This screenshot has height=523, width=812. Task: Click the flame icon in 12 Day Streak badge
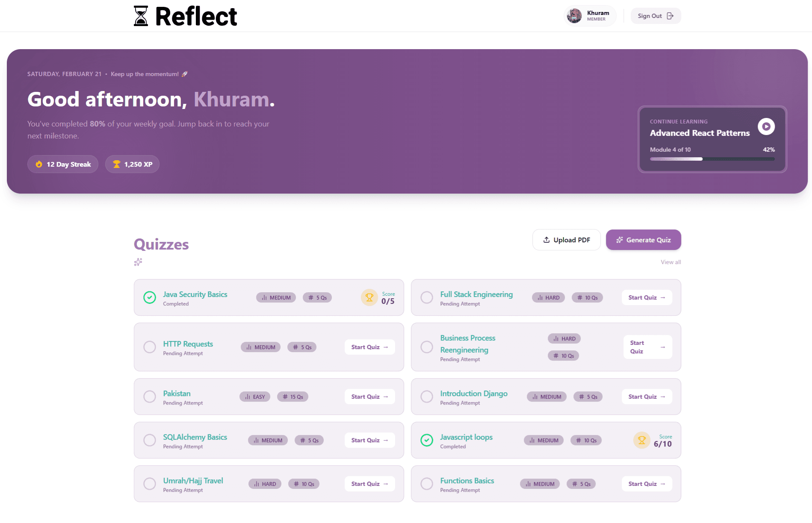coord(38,164)
